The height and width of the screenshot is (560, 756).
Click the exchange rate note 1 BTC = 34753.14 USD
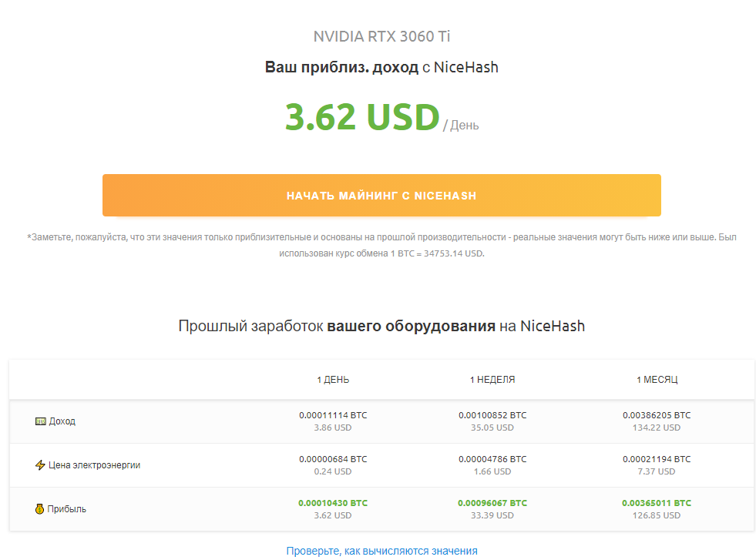click(x=437, y=253)
